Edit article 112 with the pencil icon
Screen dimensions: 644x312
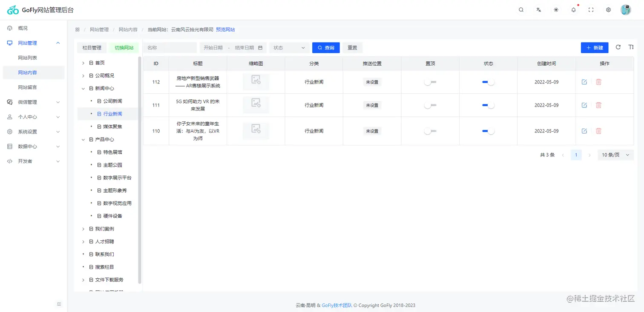pos(584,82)
